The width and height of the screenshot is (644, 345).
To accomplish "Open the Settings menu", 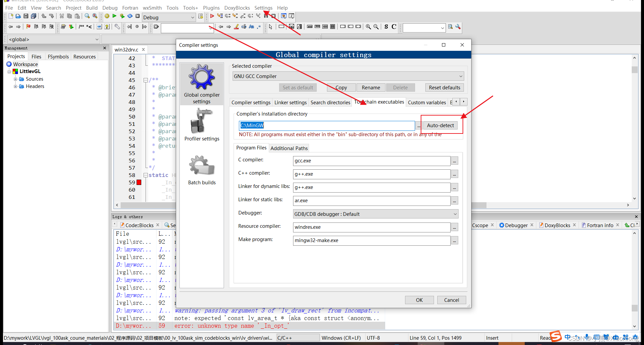I will click(x=263, y=8).
